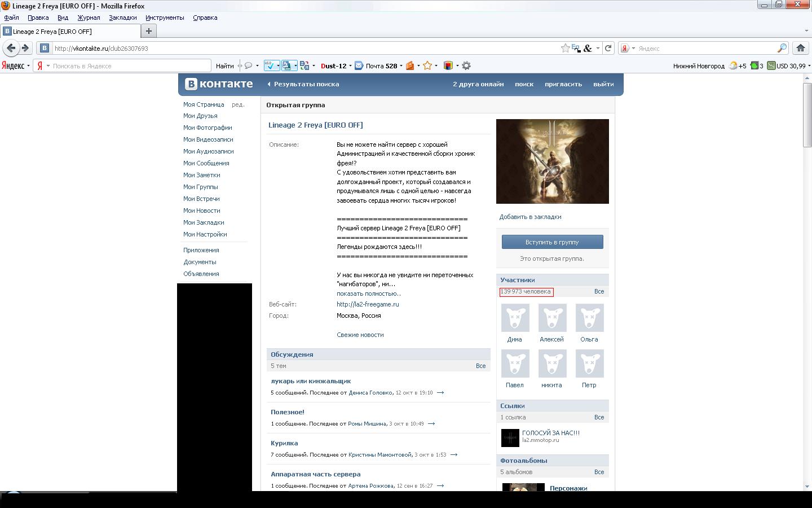Open 'Мои Настройки' in sidebar
Viewport: 812px width, 508px height.
[205, 234]
